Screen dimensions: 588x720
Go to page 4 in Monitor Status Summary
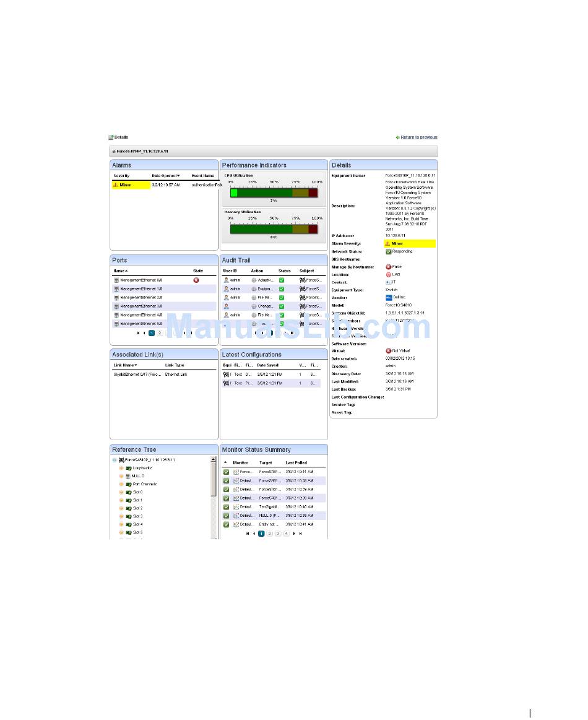pyautogui.click(x=286, y=533)
